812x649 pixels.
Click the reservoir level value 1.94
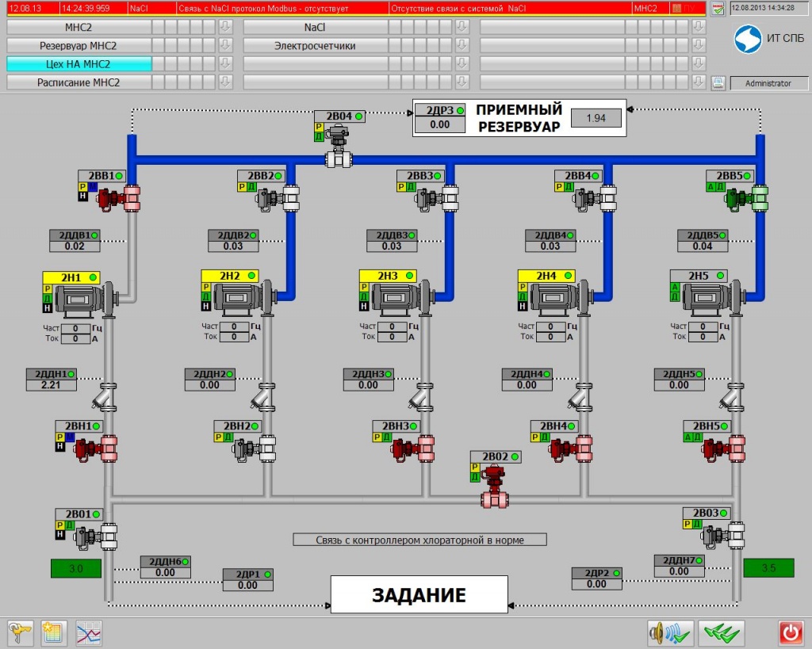(x=596, y=118)
